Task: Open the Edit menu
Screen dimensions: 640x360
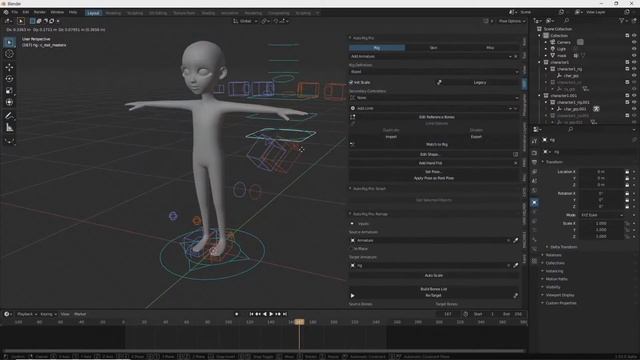Action: click(26, 12)
